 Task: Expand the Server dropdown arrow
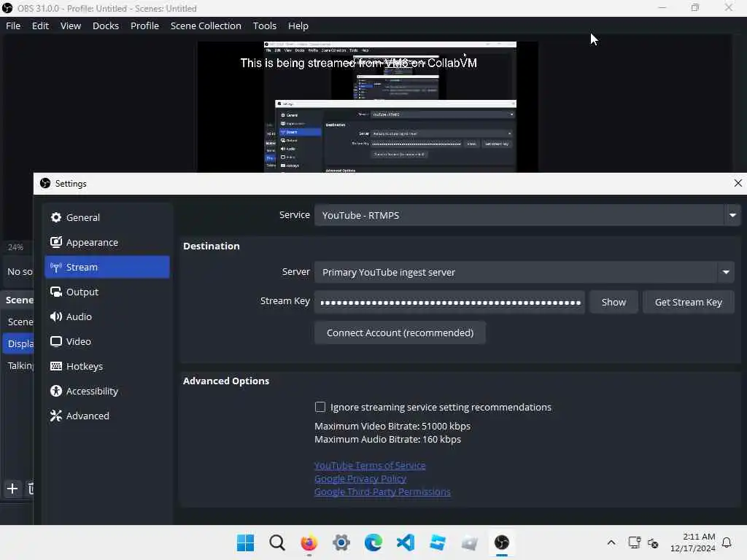coord(726,273)
